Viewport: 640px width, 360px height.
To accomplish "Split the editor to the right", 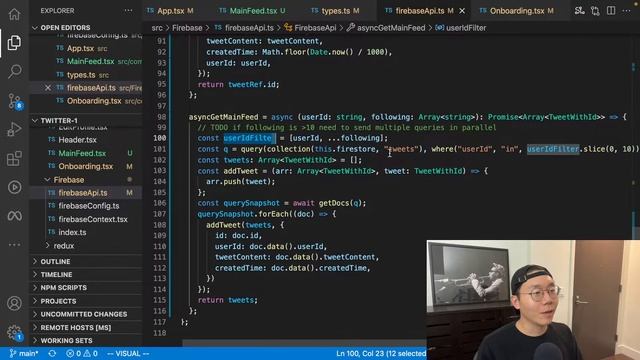I will point(611,11).
